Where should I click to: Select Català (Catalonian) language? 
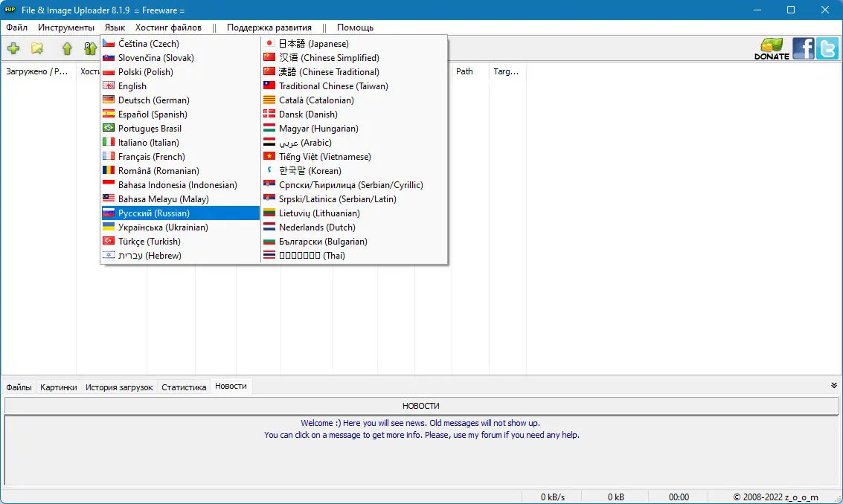click(354, 100)
